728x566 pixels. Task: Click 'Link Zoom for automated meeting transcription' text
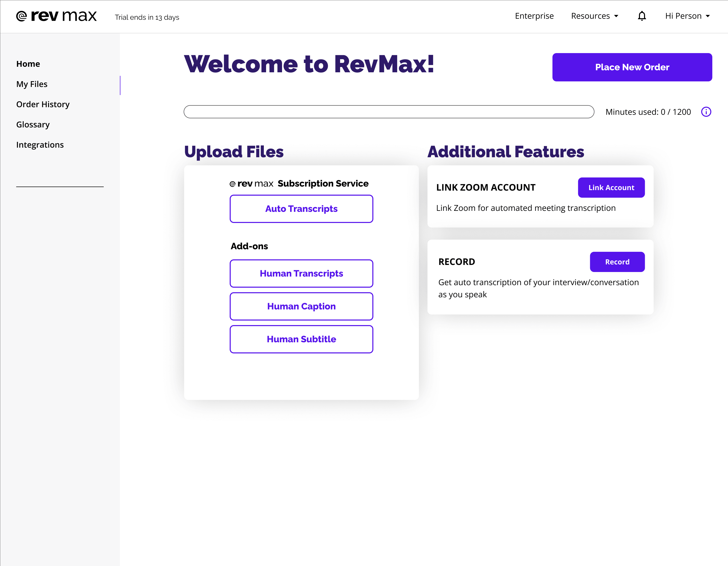(526, 208)
